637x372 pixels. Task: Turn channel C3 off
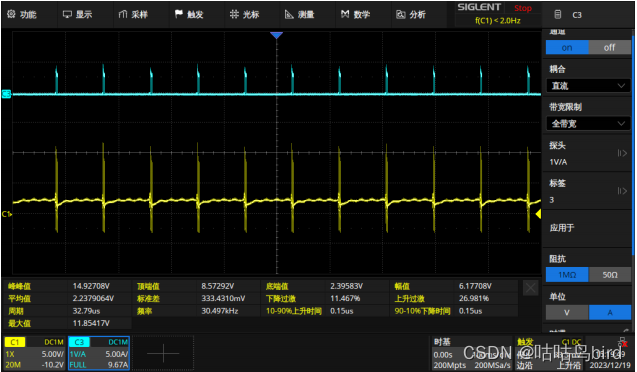(x=609, y=48)
